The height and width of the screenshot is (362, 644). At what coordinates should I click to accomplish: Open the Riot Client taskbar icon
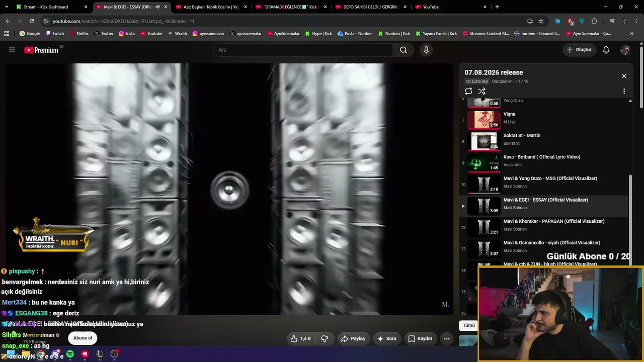click(85, 354)
